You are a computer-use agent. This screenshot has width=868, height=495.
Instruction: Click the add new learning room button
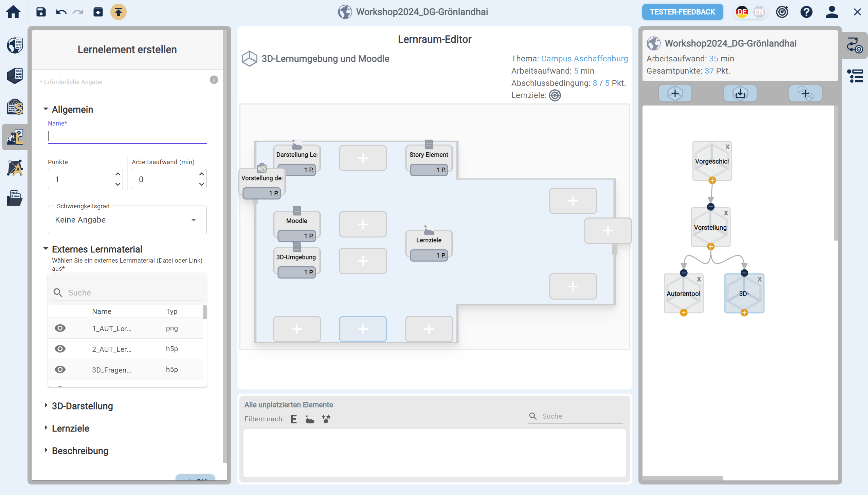point(675,93)
